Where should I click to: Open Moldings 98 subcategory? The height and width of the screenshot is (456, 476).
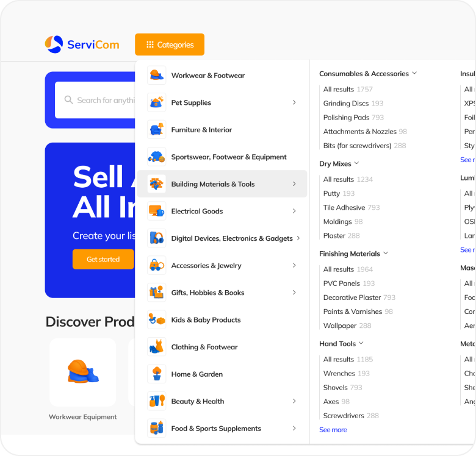pyautogui.click(x=343, y=222)
